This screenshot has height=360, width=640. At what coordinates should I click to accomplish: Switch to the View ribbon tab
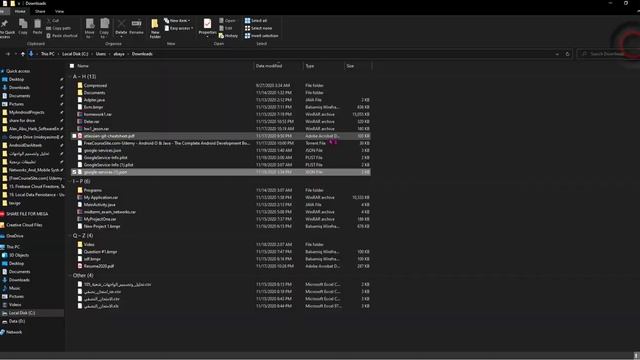60,11
